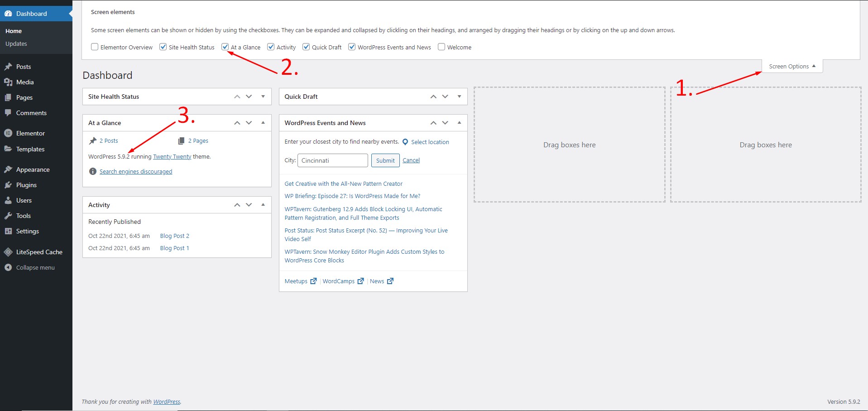Open WPTavern Snow Monkey Editor article

(364, 256)
